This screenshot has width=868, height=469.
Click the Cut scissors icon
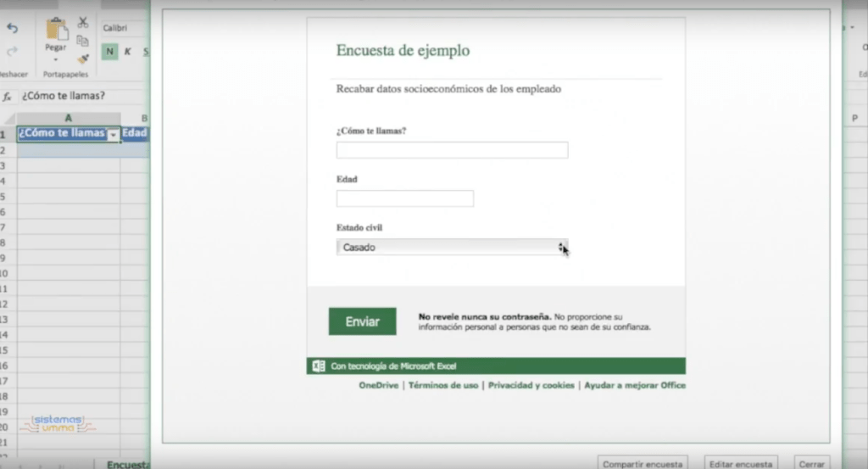pyautogui.click(x=83, y=22)
